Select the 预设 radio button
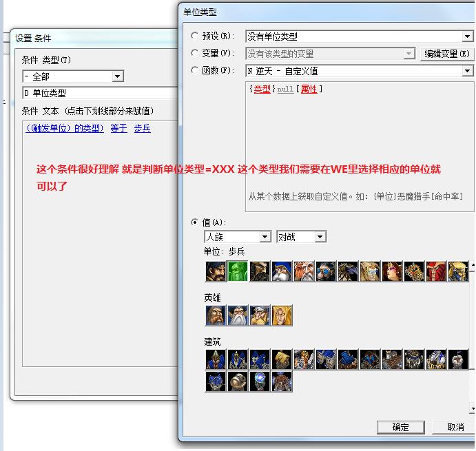Screen dimensions: 476x451 click(x=195, y=36)
